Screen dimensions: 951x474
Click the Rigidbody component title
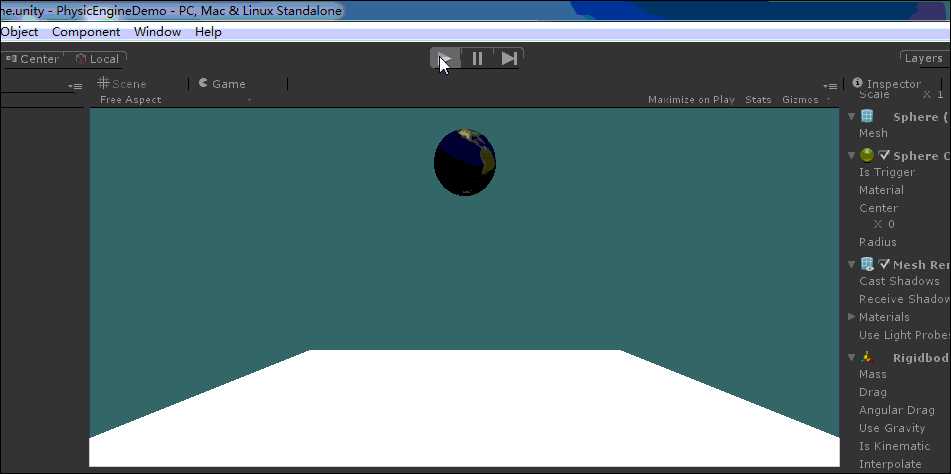click(x=920, y=358)
